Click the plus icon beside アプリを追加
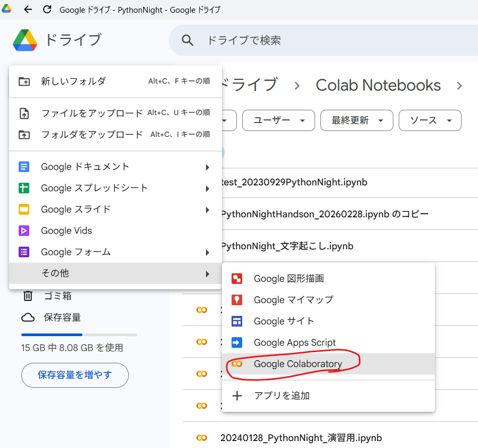Viewport: 478px width, 448px height. click(237, 396)
